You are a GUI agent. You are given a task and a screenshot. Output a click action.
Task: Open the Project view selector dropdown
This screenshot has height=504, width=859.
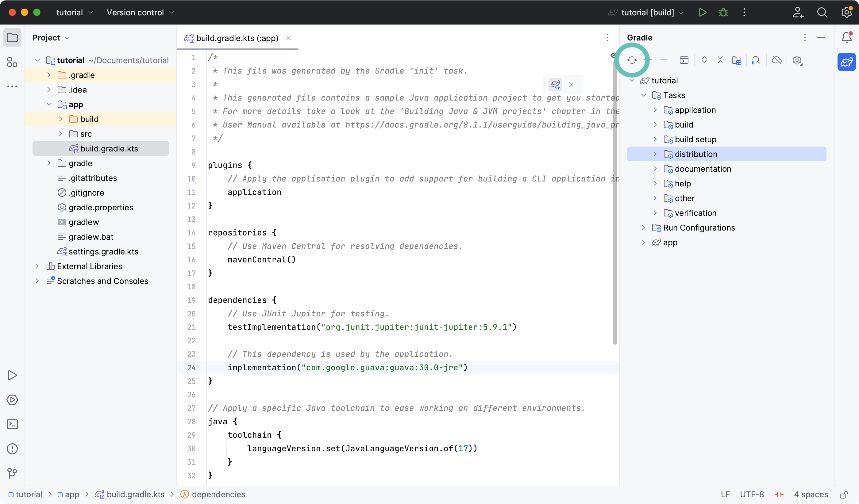pos(51,37)
